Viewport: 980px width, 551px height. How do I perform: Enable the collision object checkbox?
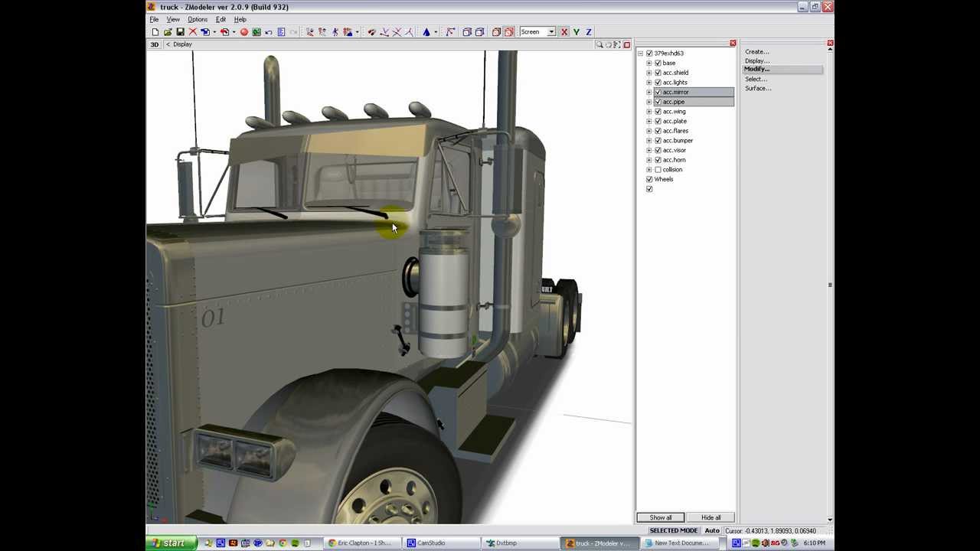(x=658, y=170)
